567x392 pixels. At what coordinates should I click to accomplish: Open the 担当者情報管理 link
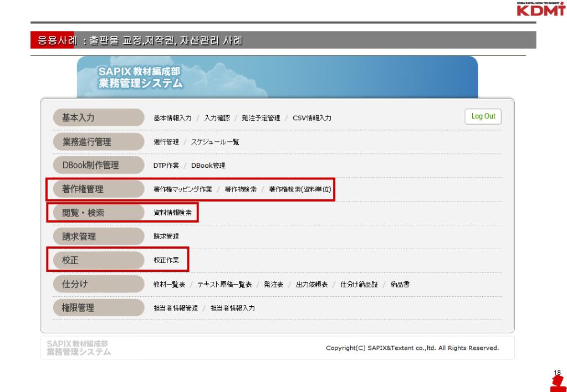(176, 308)
